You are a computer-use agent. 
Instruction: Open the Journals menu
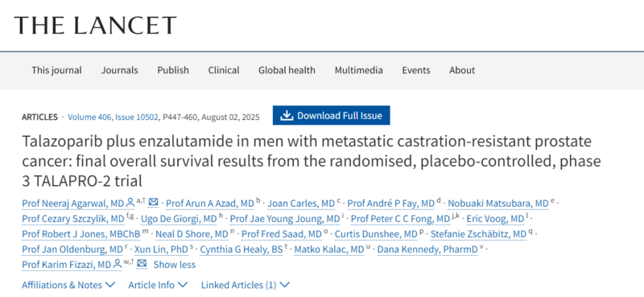point(119,70)
